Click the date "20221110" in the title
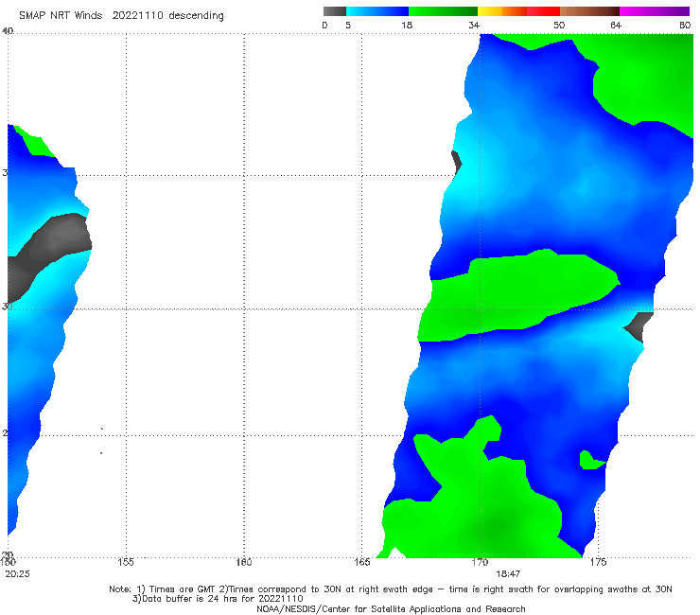Image resolution: width=700 pixels, height=615 pixels. pos(137,16)
